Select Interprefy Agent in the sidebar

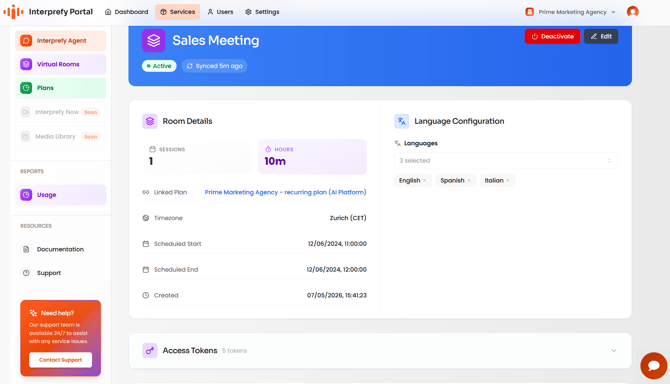[x=61, y=41]
